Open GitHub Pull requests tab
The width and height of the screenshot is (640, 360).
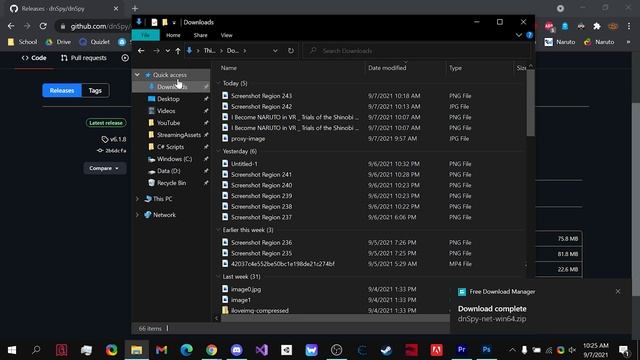pyautogui.click(x=84, y=58)
